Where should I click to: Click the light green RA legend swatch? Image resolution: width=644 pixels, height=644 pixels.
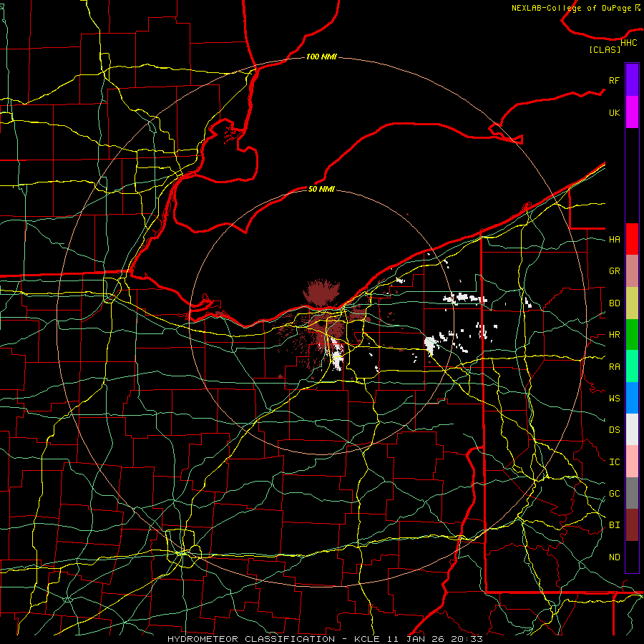(x=632, y=366)
